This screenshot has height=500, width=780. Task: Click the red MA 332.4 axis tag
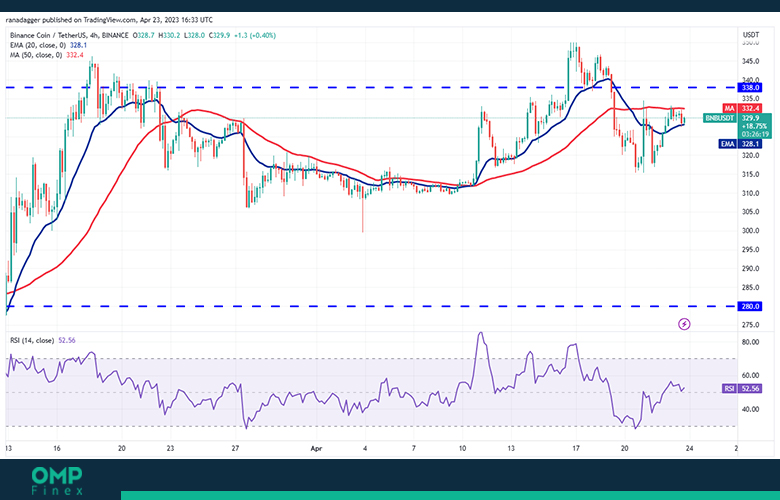(741, 108)
